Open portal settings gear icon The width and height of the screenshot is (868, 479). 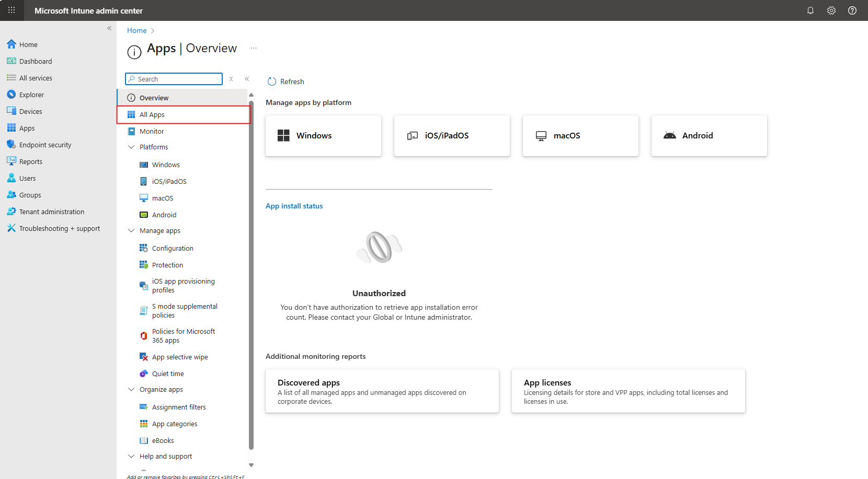831,10
